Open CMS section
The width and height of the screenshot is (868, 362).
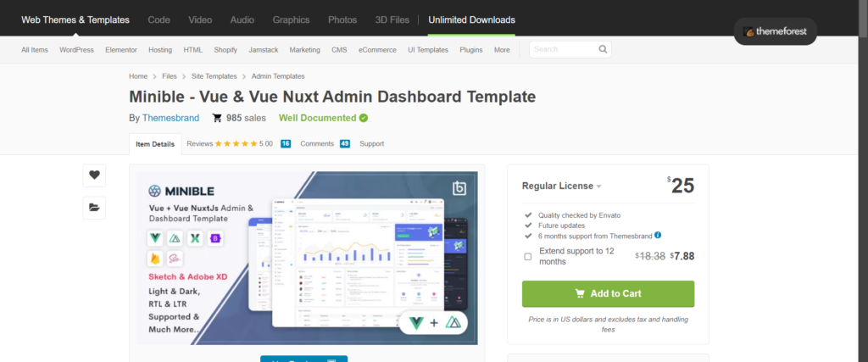pyautogui.click(x=339, y=50)
